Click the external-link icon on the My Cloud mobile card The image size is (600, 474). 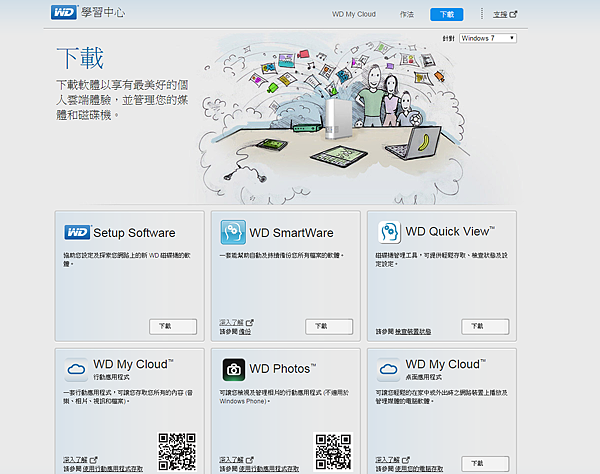(x=93, y=460)
